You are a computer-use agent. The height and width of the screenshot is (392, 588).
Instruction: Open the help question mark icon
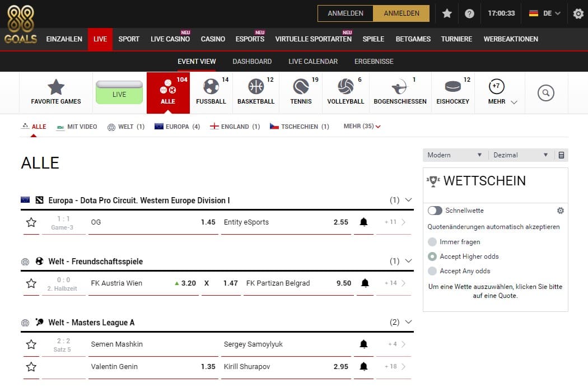pos(469,13)
